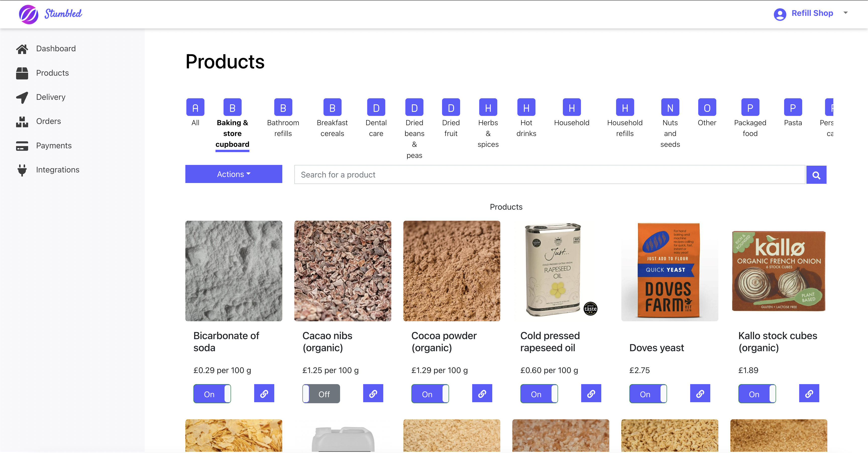868x453 pixels.
Task: Turn on Cacao nibs (organic) toggle
Action: coord(321,394)
